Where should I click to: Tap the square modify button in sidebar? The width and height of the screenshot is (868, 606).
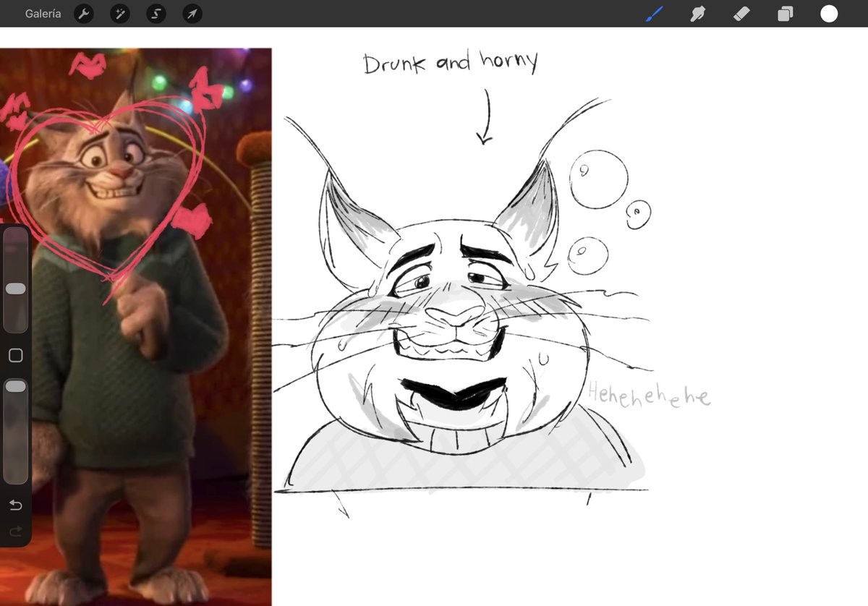click(15, 355)
